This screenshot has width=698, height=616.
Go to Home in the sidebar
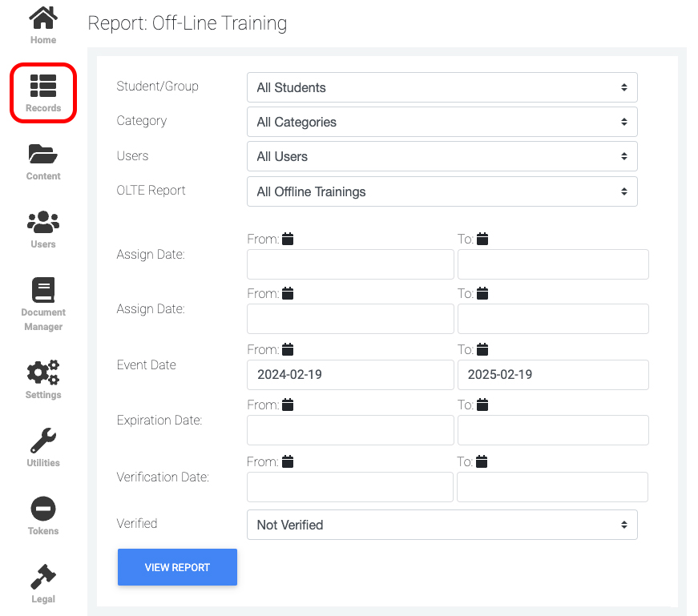(43, 25)
